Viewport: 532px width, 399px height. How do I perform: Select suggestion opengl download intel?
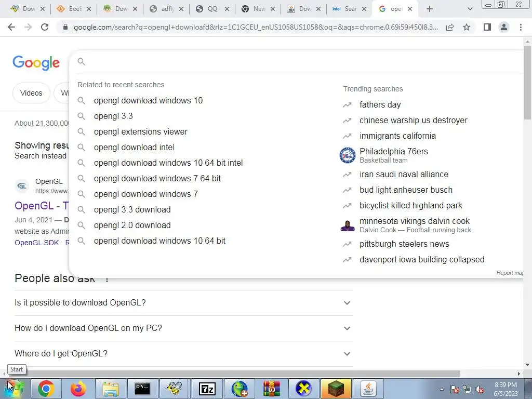point(134,147)
